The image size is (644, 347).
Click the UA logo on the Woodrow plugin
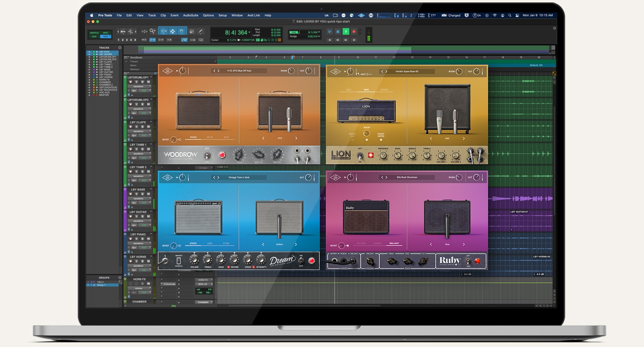tap(167, 71)
